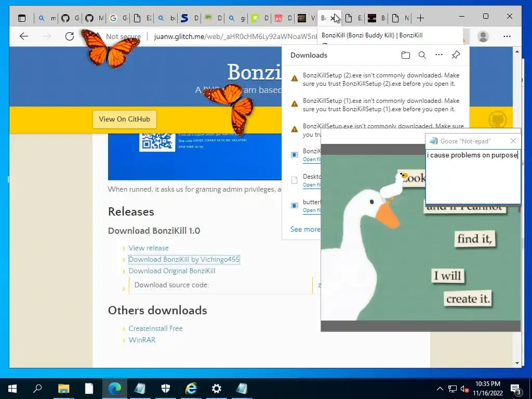This screenshot has width=532, height=399.
Task: Pin the Downloads panel
Action: pos(456,55)
